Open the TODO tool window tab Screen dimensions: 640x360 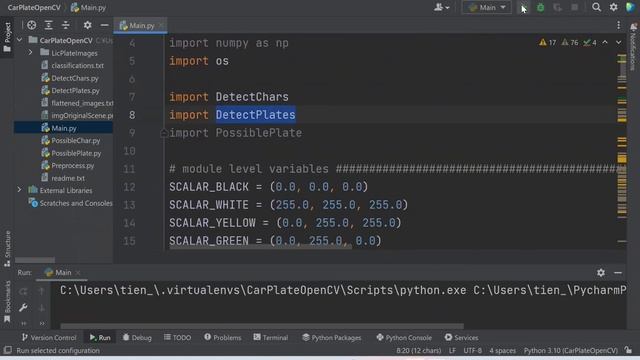pyautogui.click(x=177, y=338)
